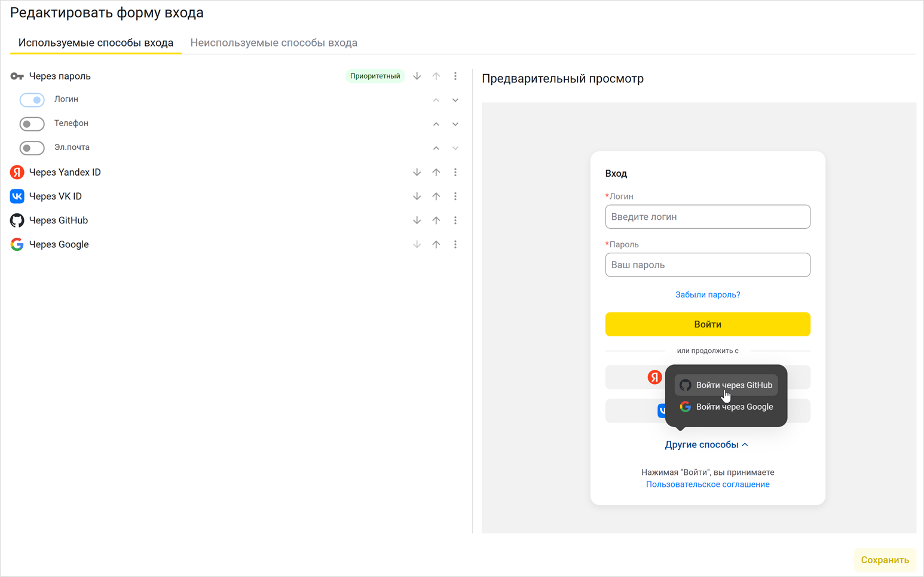Screen dimensions: 924x577
Task: Move VK ID method up
Action: pyautogui.click(x=436, y=196)
